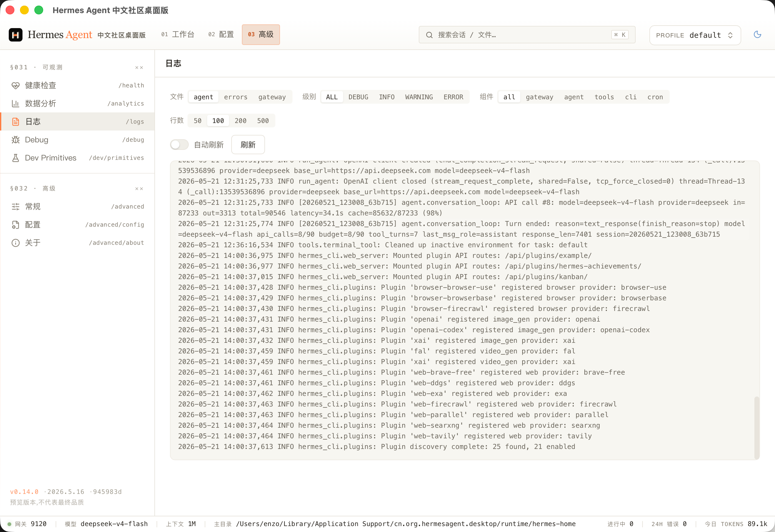Open 健康检查 health page
The width and height of the screenshot is (775, 532).
(77, 86)
